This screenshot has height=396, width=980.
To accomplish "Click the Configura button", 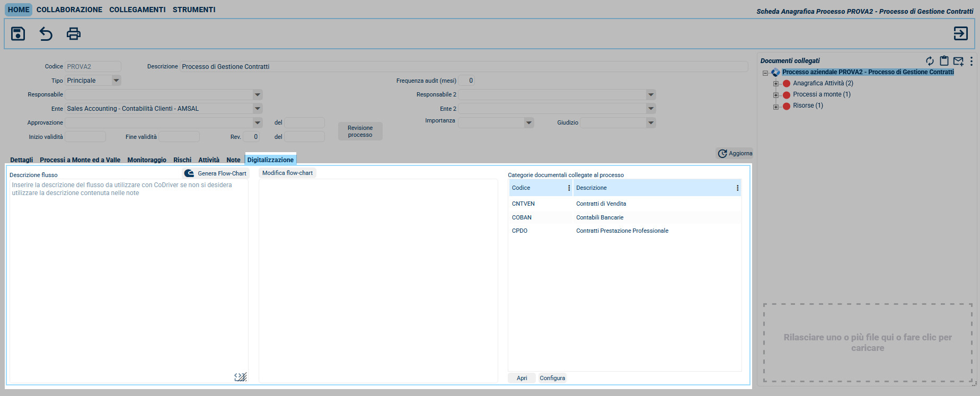I will click(552, 378).
